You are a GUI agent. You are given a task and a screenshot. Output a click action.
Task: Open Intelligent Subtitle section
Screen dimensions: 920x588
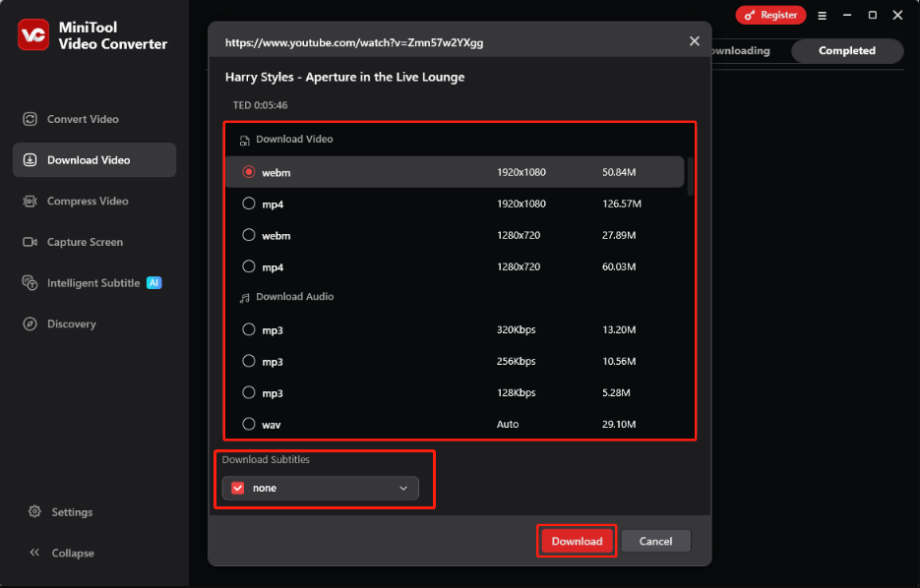point(94,283)
